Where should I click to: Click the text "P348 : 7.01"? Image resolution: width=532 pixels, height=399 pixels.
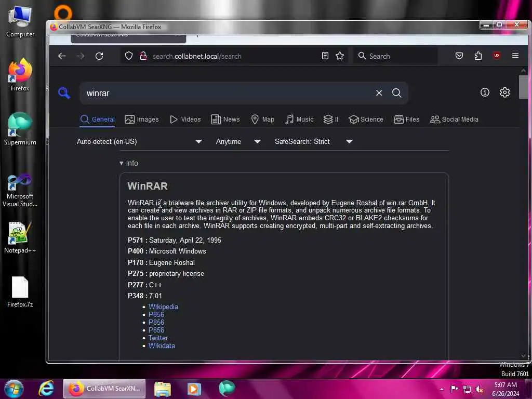(x=145, y=296)
